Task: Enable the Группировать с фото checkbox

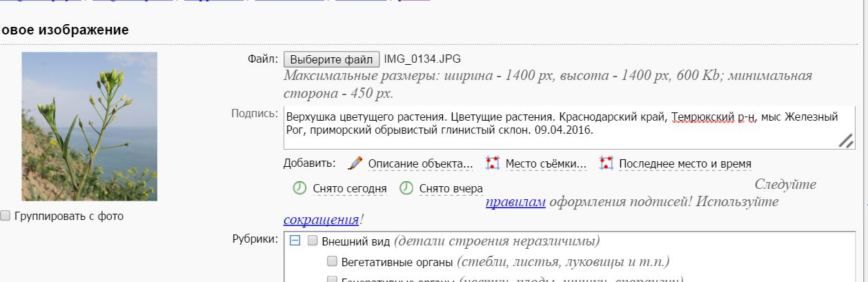Action: point(6,216)
